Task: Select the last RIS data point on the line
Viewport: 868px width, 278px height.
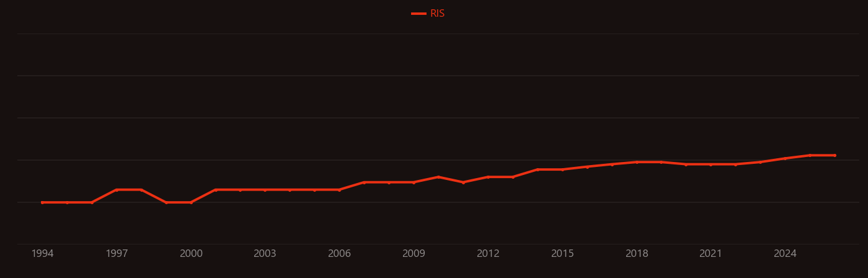Action: [835, 155]
